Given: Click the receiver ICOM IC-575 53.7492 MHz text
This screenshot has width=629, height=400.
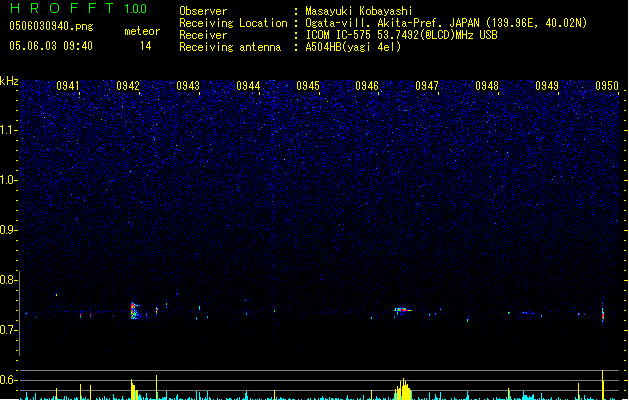Looking at the screenshot, I should tap(401, 35).
